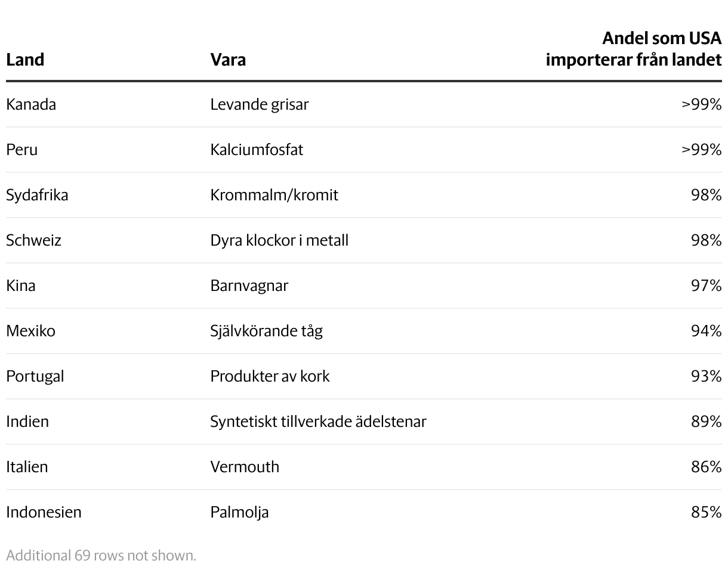Click 'Additional 69 rows not shown' text
Screen dimensions: 728x570
click(x=101, y=556)
